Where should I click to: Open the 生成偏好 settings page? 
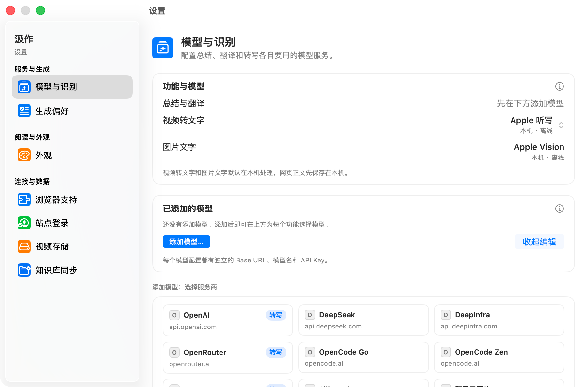(72, 111)
